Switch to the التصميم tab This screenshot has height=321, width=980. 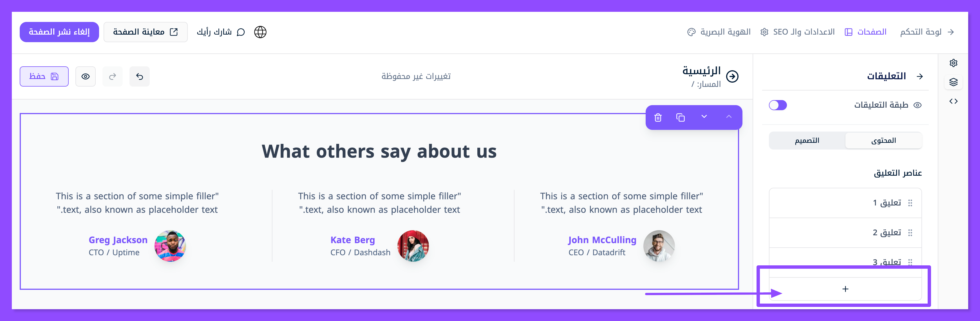click(807, 141)
